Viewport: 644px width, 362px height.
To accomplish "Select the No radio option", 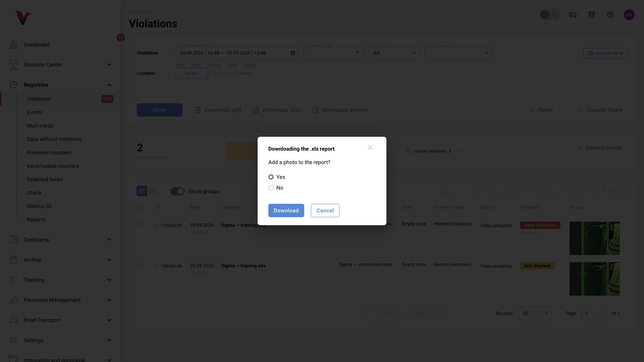I will (271, 188).
